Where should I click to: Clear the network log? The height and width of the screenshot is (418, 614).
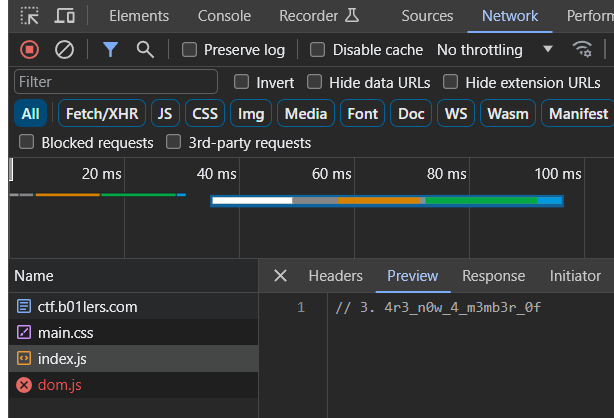pyautogui.click(x=64, y=50)
